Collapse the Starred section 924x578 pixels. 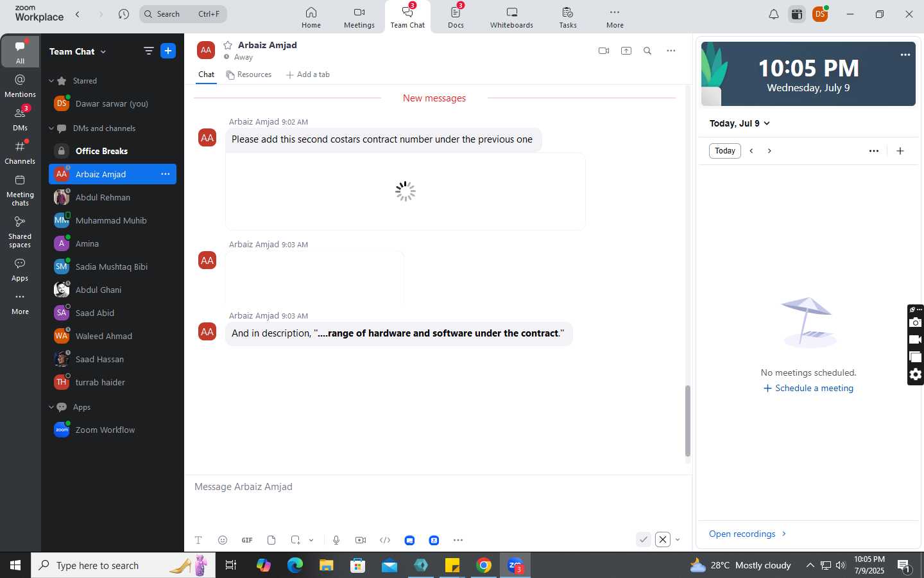[51, 81]
